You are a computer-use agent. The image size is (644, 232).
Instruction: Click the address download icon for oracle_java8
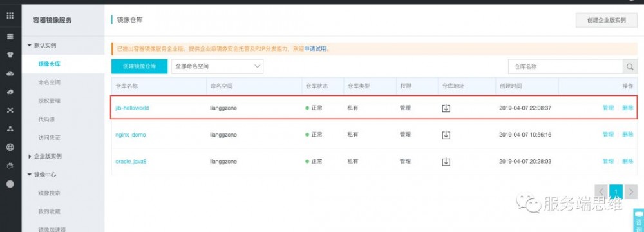[446, 162]
